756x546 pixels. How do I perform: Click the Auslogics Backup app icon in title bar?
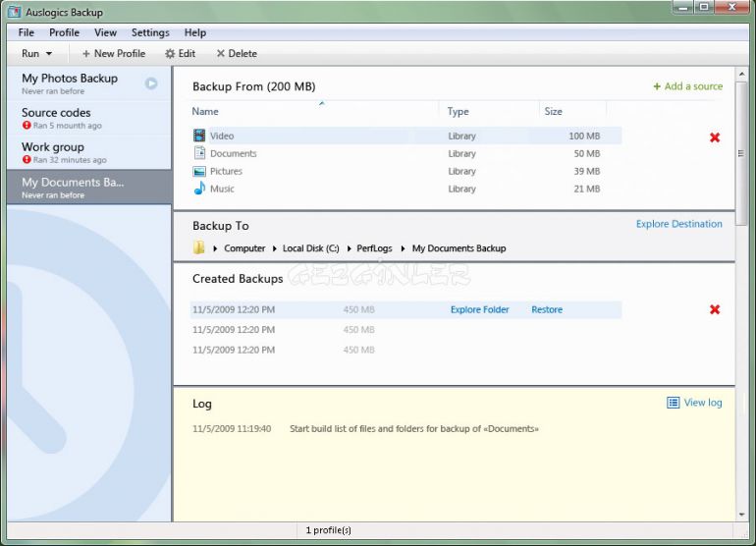pyautogui.click(x=15, y=12)
